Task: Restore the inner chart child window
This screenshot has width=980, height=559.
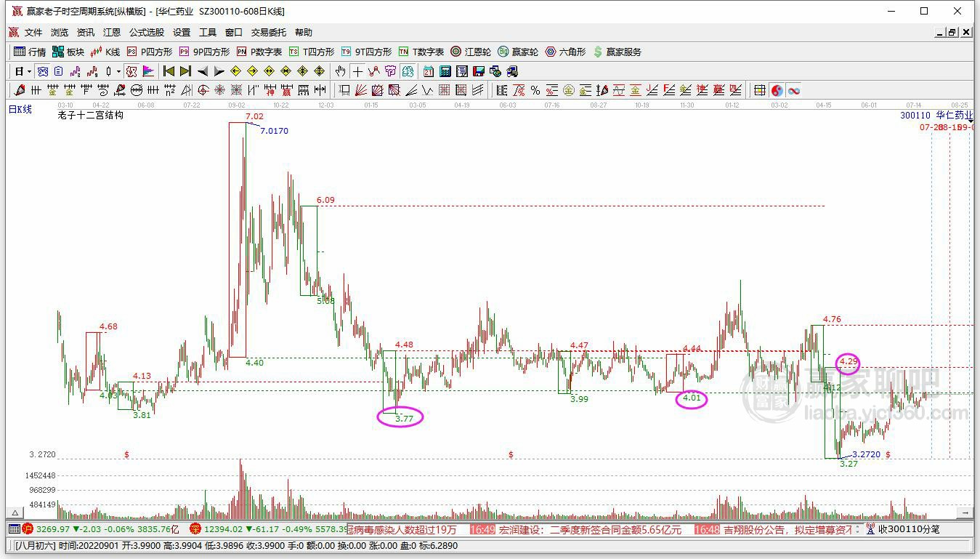Action: coord(952,33)
